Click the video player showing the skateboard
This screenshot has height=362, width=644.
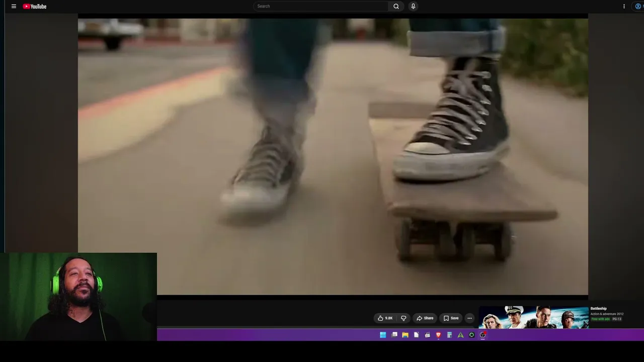click(x=333, y=156)
